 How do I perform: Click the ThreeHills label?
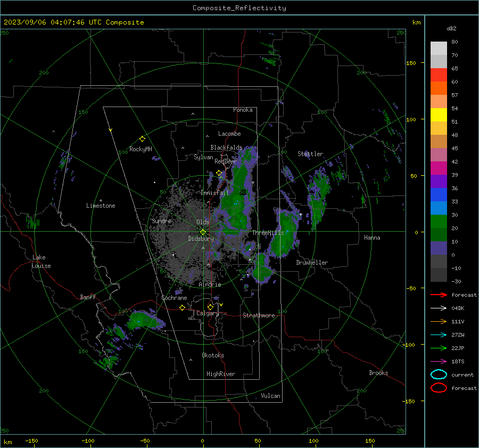[x=268, y=233]
